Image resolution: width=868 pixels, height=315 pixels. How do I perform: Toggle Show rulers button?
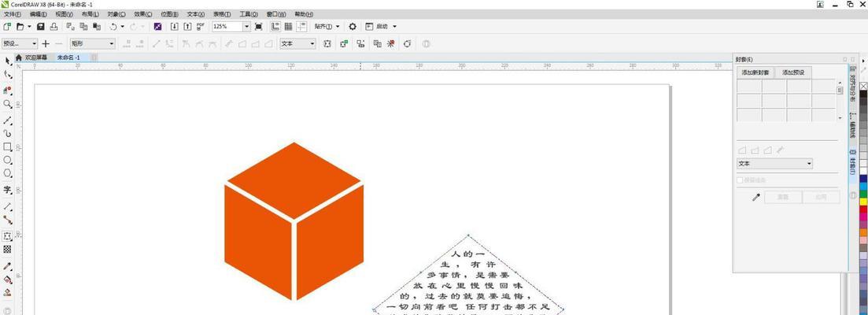[275, 26]
